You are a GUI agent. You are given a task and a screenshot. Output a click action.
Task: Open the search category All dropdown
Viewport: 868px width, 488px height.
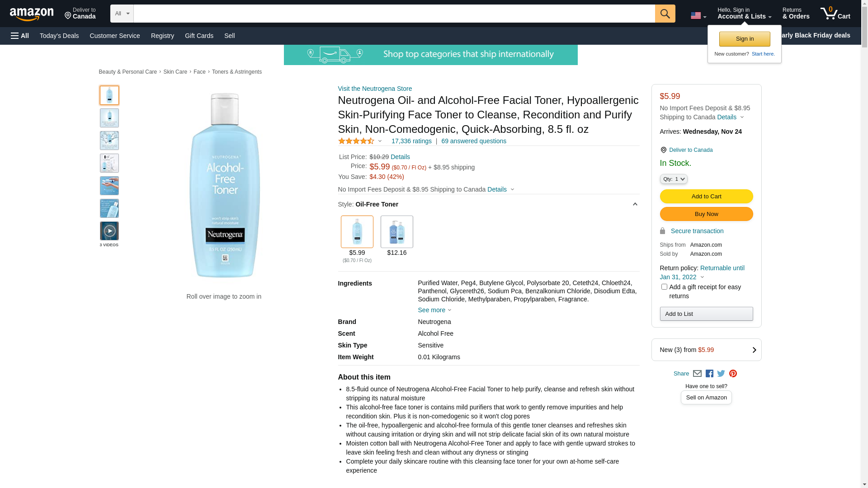[122, 14]
